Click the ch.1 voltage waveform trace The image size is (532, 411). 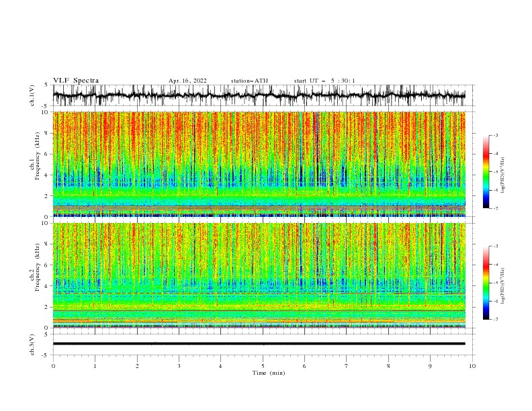click(259, 95)
